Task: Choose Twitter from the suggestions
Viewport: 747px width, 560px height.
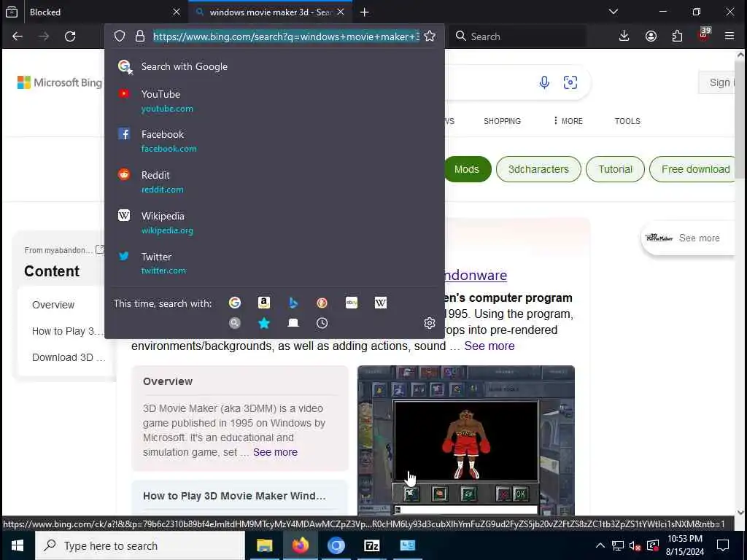Action: point(274,263)
